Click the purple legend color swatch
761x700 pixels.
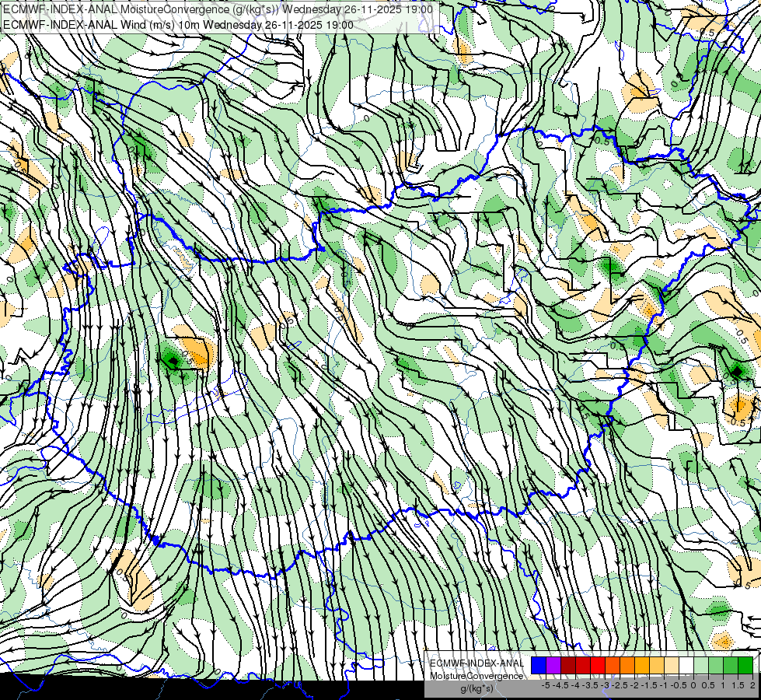(x=553, y=666)
